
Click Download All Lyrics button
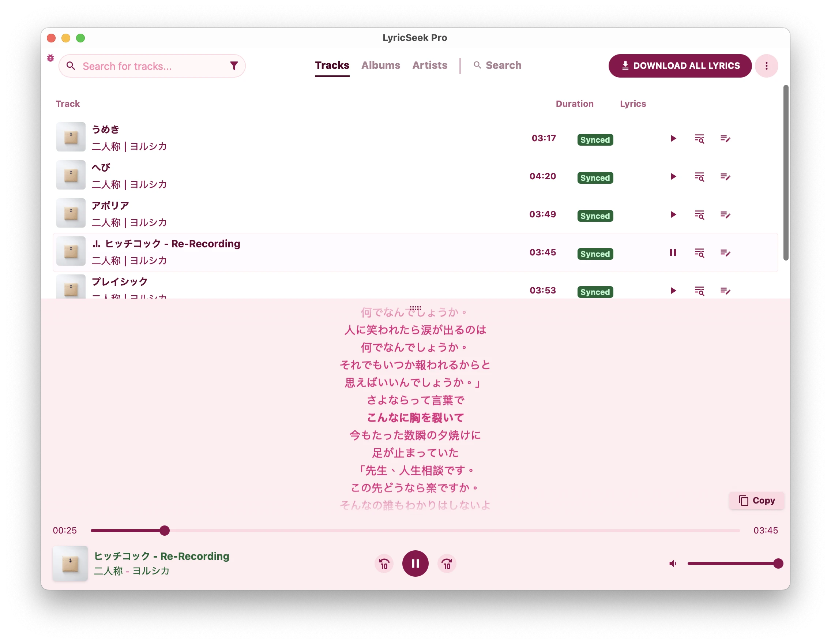680,66
